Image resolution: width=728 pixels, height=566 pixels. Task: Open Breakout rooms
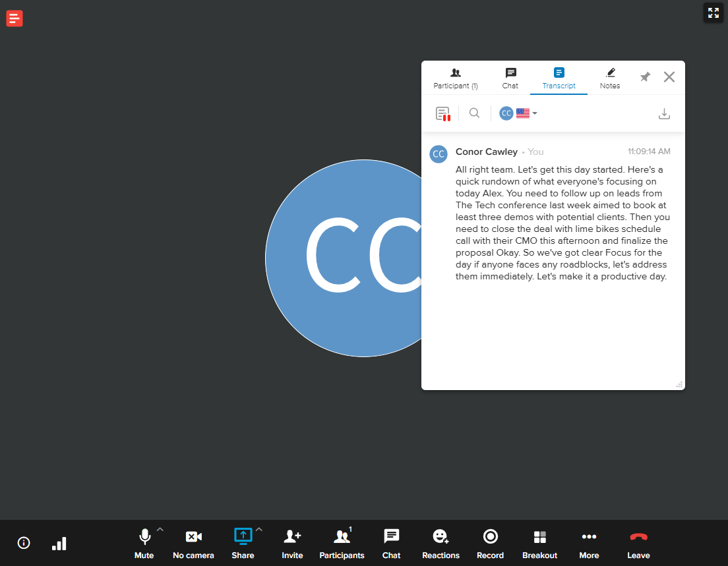pyautogui.click(x=539, y=537)
